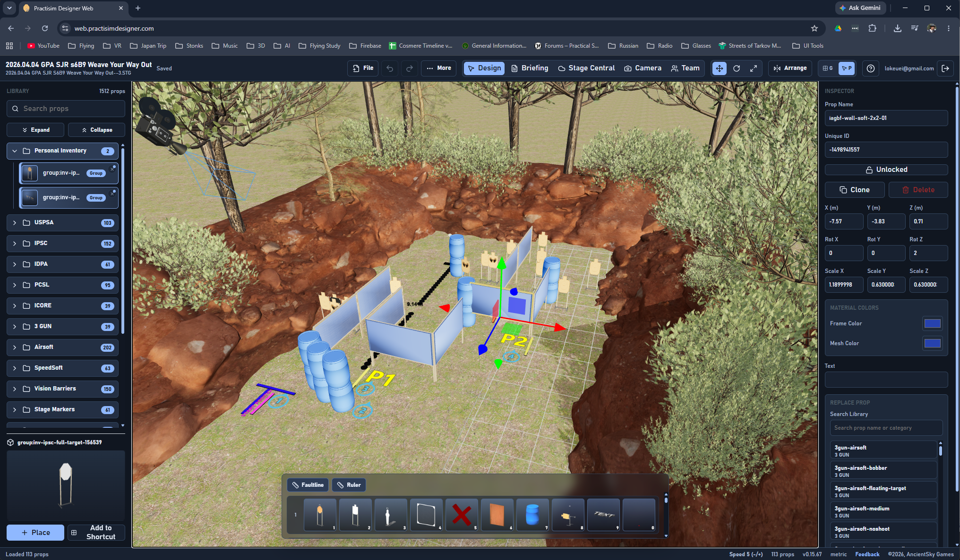Click the Arrange button
This screenshot has width=960, height=560.
(x=790, y=68)
